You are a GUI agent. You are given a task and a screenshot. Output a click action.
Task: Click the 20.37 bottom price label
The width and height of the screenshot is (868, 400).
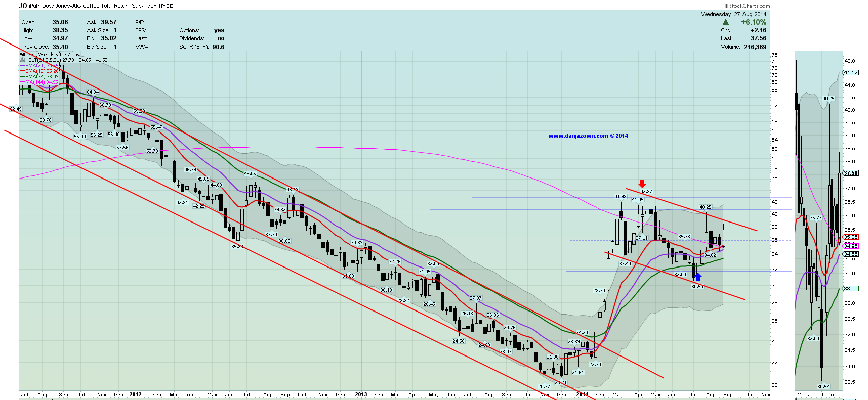point(544,387)
